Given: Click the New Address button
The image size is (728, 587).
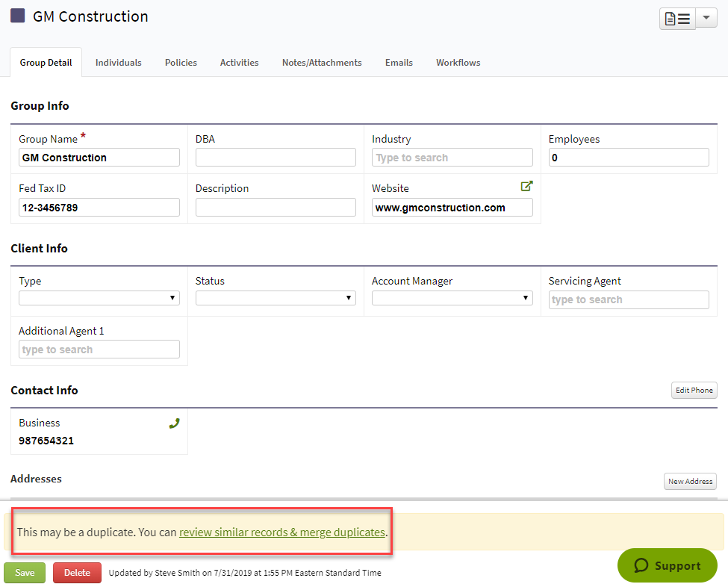Looking at the screenshot, I should tap(689, 481).
